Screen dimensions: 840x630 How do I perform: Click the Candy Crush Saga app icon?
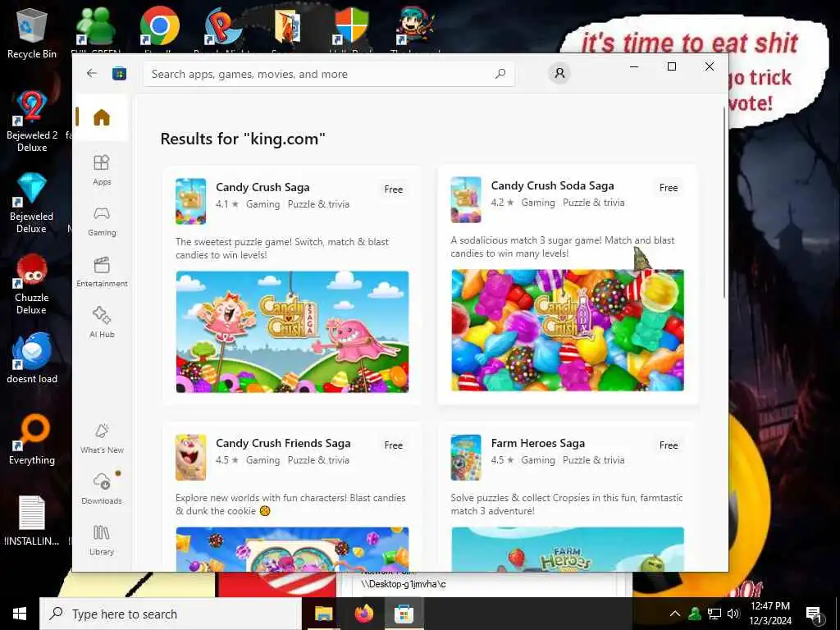190,202
